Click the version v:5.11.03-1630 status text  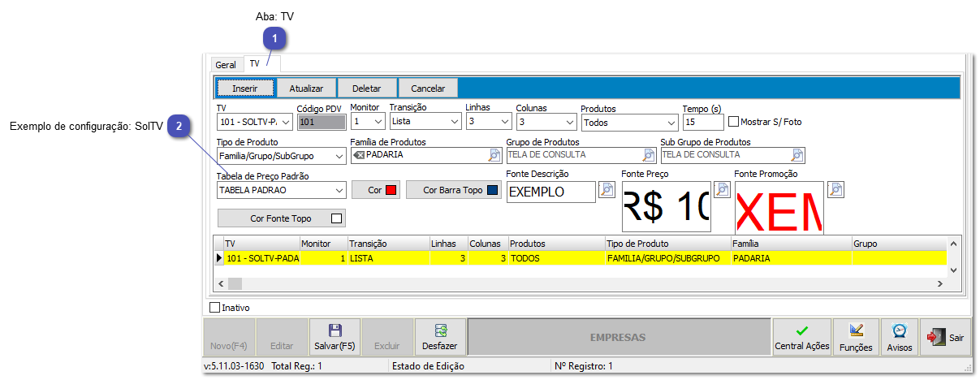coord(234,366)
